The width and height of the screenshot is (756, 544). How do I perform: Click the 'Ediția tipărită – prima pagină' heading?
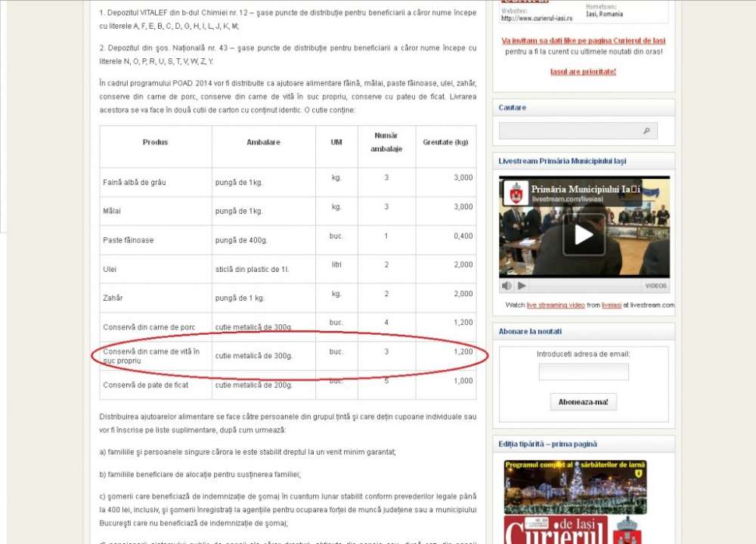(x=547, y=444)
